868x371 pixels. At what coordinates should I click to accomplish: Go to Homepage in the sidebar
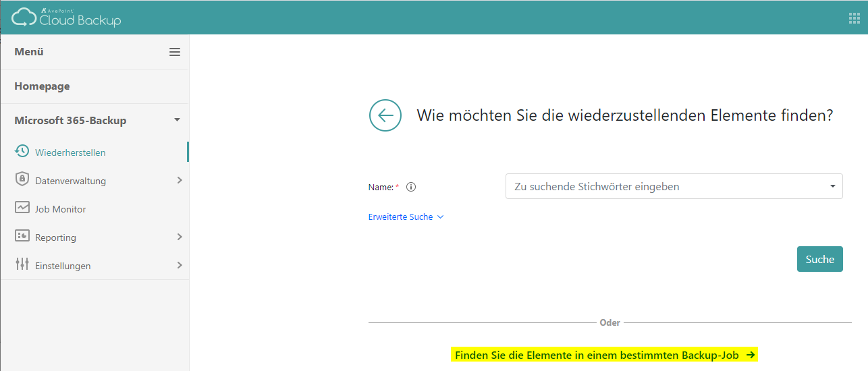coord(42,86)
